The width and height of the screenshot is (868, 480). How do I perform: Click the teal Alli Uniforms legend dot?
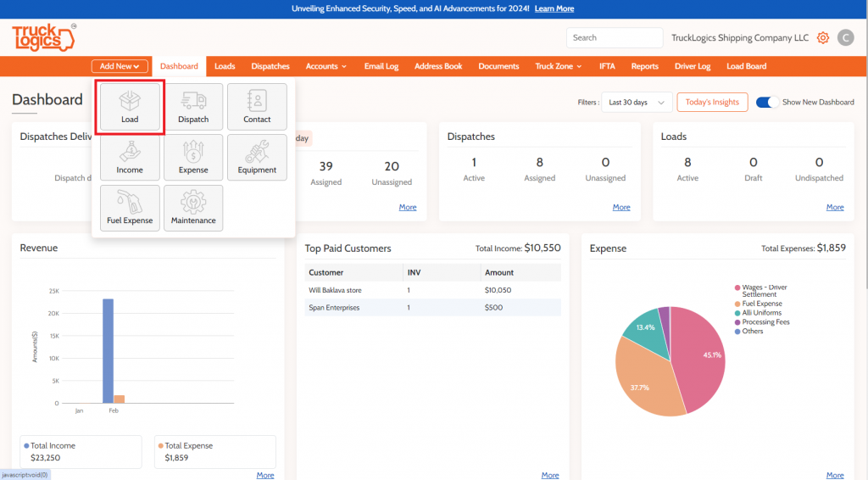click(x=737, y=313)
